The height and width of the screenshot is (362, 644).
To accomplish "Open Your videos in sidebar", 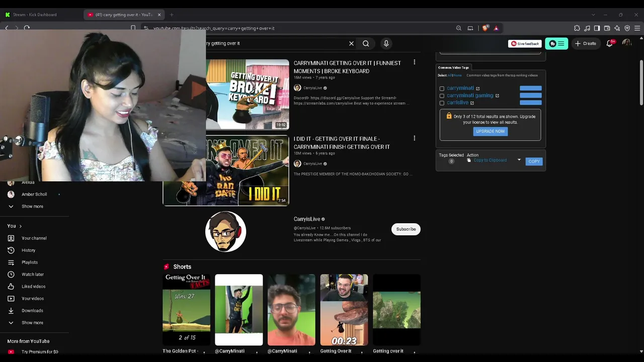I will [33, 299].
